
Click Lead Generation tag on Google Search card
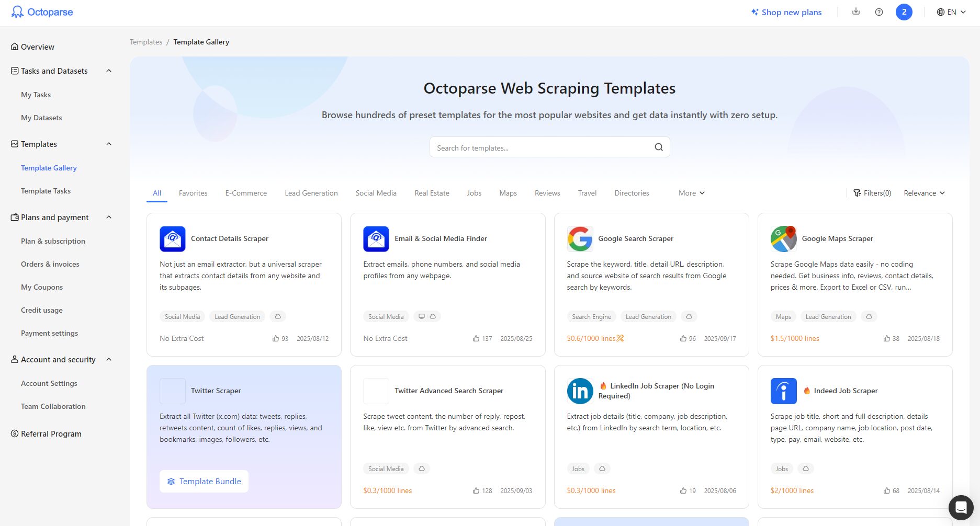click(x=648, y=316)
